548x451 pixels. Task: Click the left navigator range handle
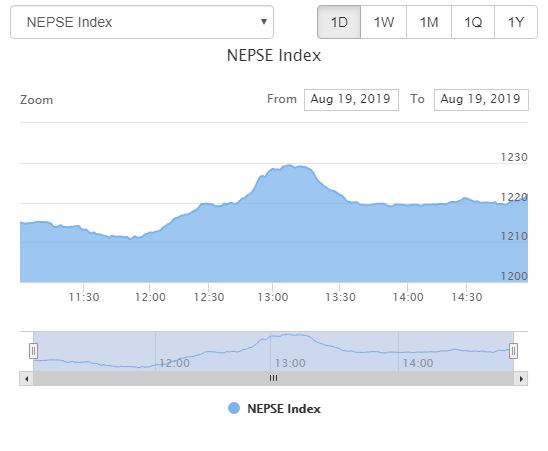pos(33,351)
